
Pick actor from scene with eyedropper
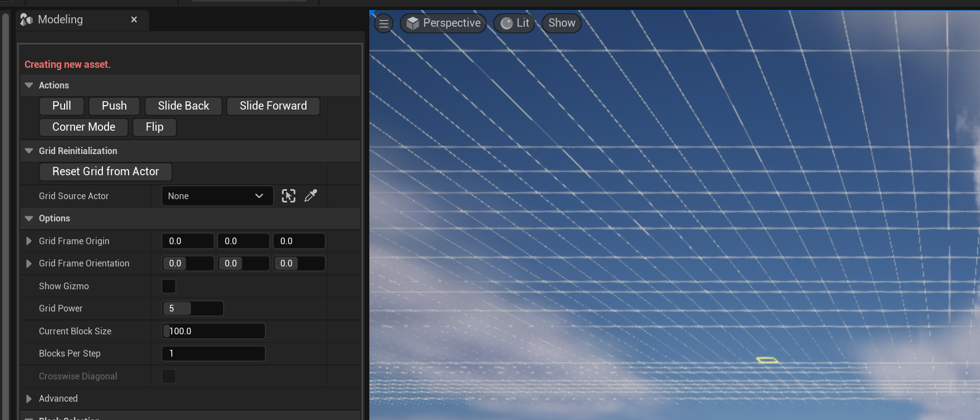click(x=311, y=196)
